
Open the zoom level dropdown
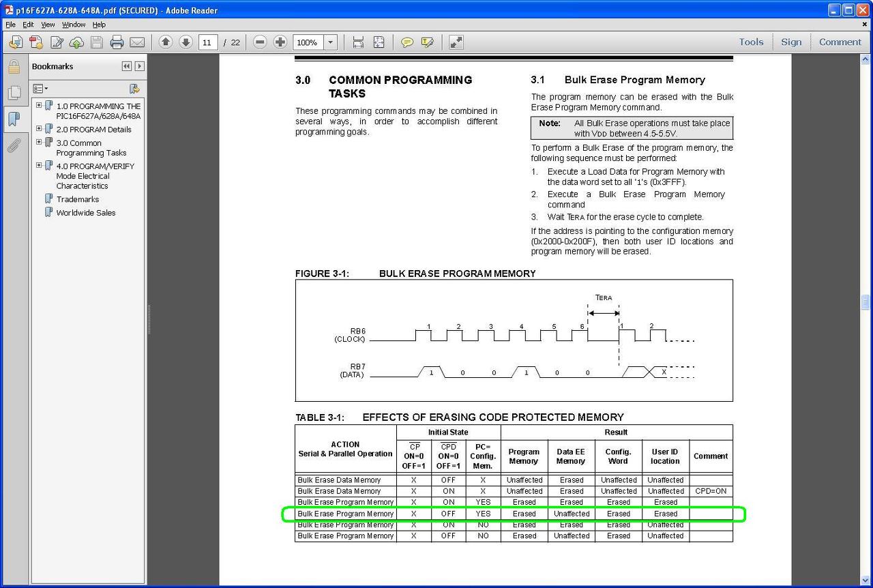coord(331,42)
